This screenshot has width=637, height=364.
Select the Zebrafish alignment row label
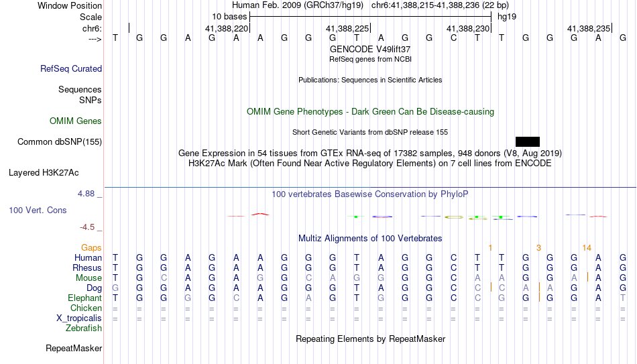[84, 328]
